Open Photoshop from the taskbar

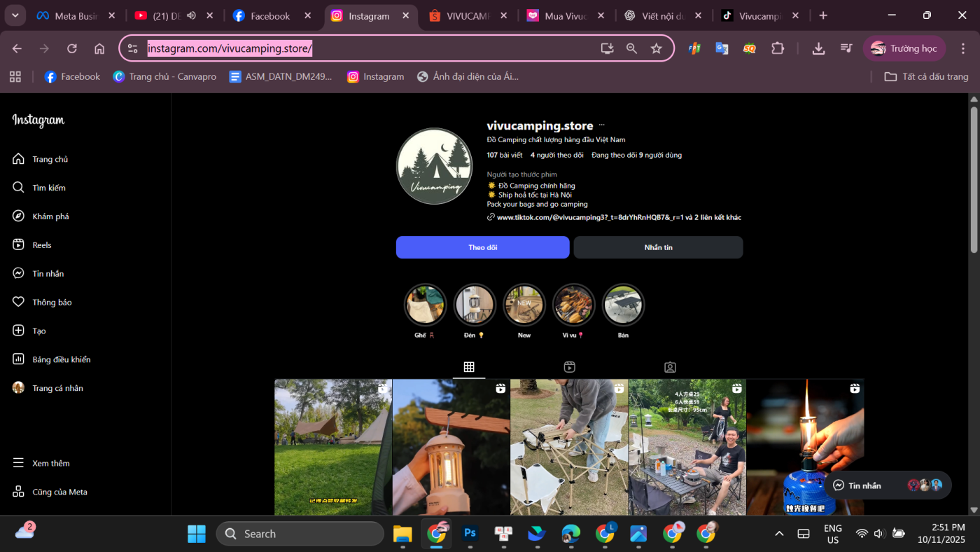pos(470,534)
